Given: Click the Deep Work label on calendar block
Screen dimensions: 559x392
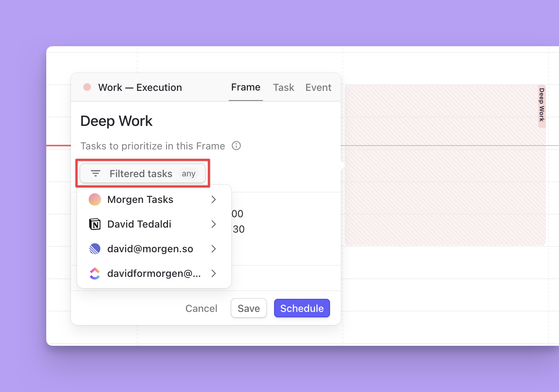Looking at the screenshot, I should click(x=542, y=105).
